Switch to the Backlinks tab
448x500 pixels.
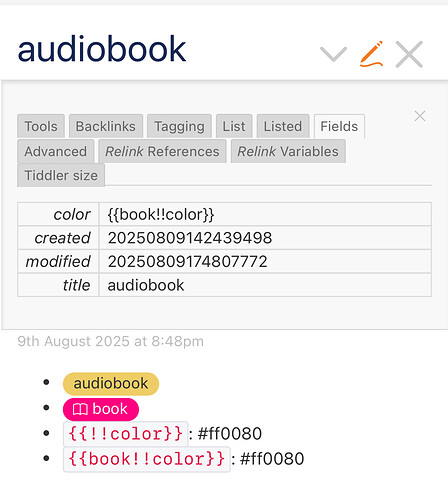click(106, 126)
